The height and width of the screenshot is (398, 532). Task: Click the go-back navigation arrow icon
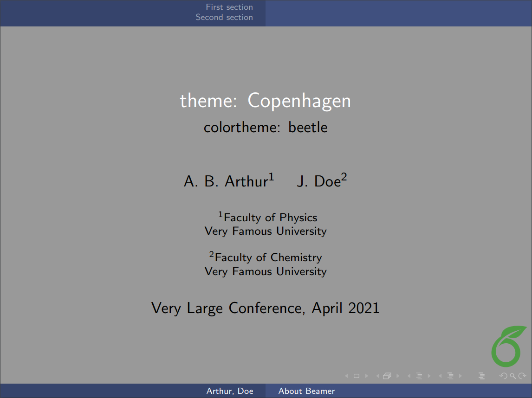pos(503,376)
